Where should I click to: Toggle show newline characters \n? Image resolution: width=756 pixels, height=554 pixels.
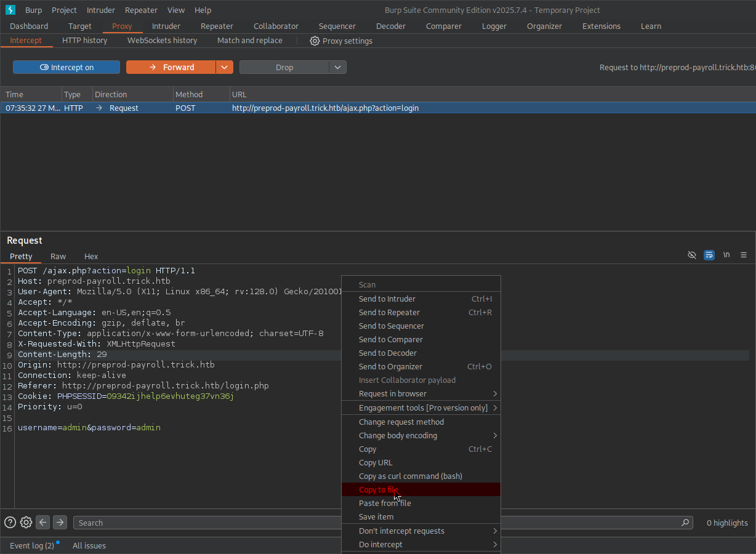(x=726, y=255)
